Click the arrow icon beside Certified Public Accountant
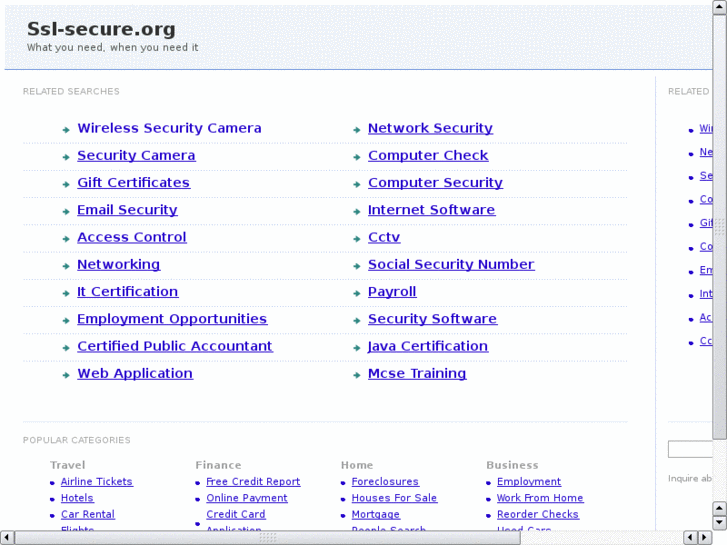 (66, 348)
